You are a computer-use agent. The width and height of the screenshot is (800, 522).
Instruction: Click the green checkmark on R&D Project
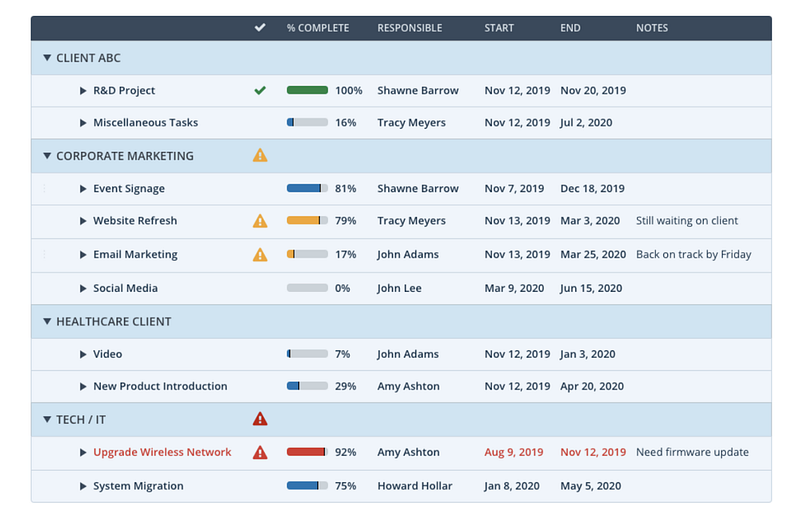(260, 90)
